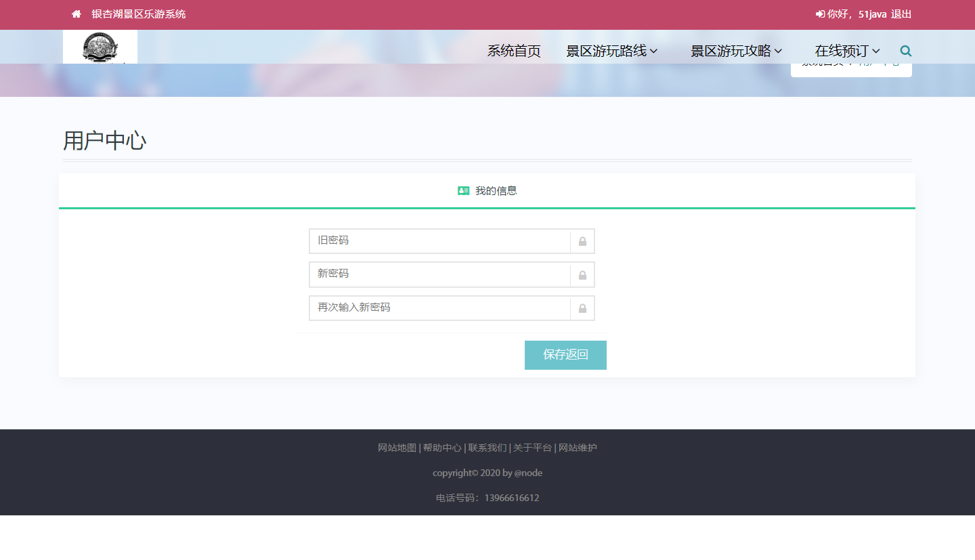Click the login arrow icon near 你好
The width and height of the screenshot is (975, 560).
pyautogui.click(x=820, y=14)
